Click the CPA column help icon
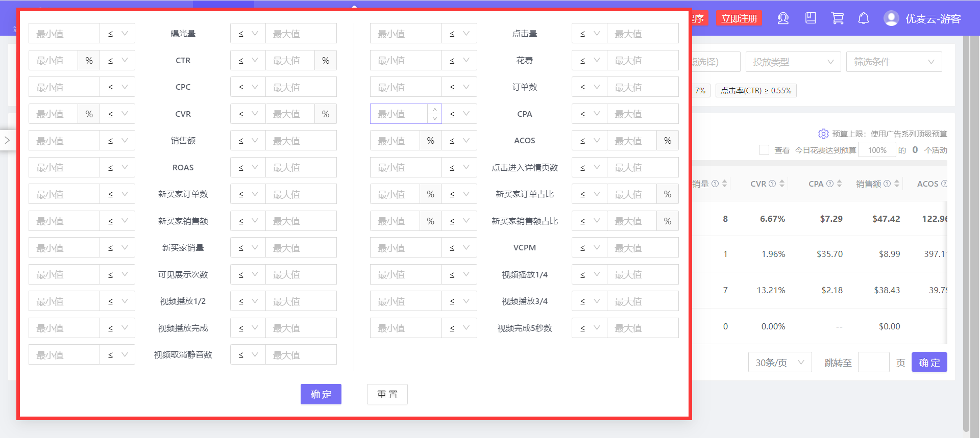Screen dimensions: 980x438 [x=830, y=184]
